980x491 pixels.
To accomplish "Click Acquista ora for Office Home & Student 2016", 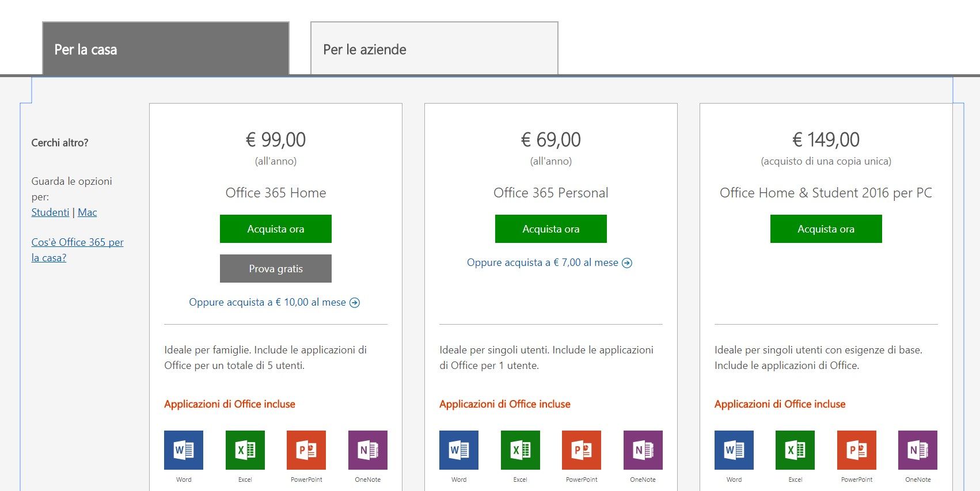I will point(826,229).
